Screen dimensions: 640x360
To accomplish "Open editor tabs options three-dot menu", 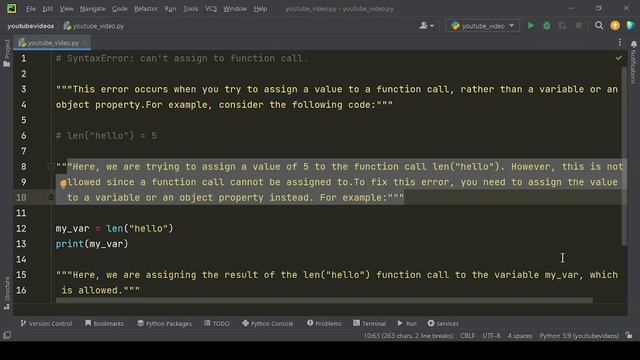I will (620, 42).
